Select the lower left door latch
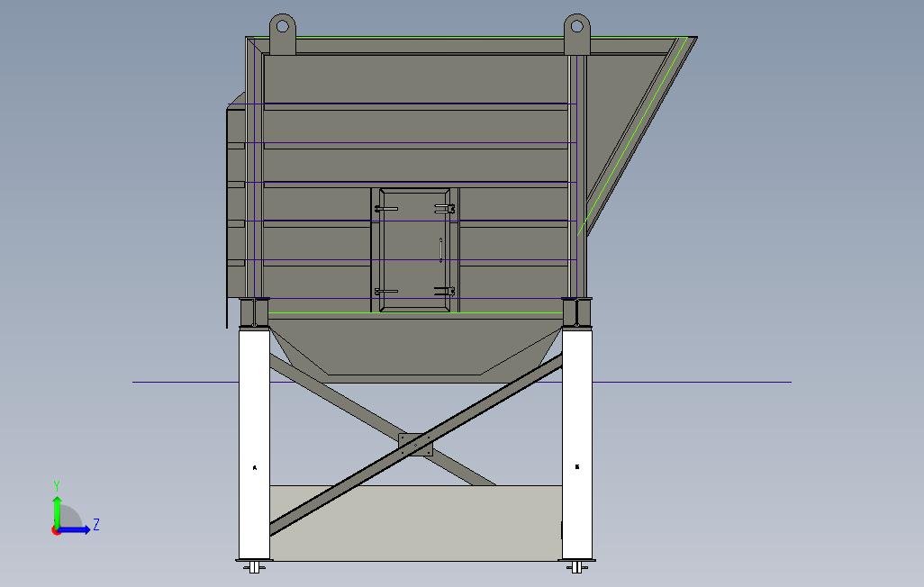Viewport: 924px width, 587px height. 386,291
